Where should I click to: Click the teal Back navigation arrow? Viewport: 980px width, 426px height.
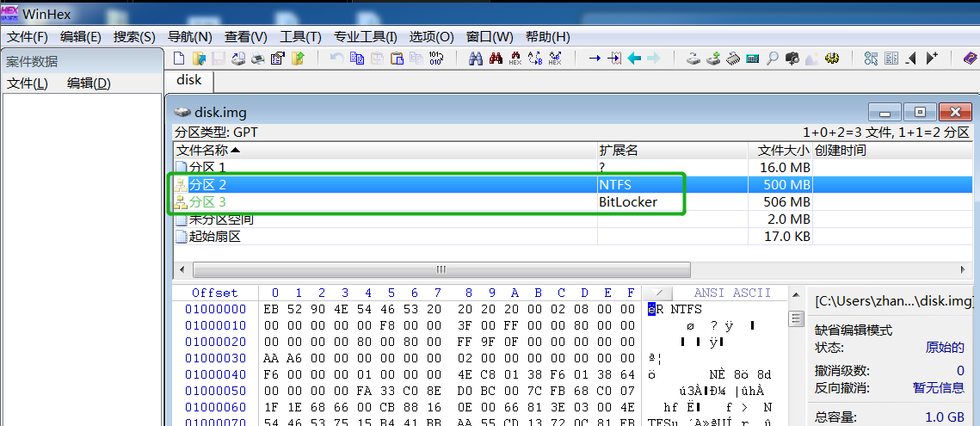(634, 59)
